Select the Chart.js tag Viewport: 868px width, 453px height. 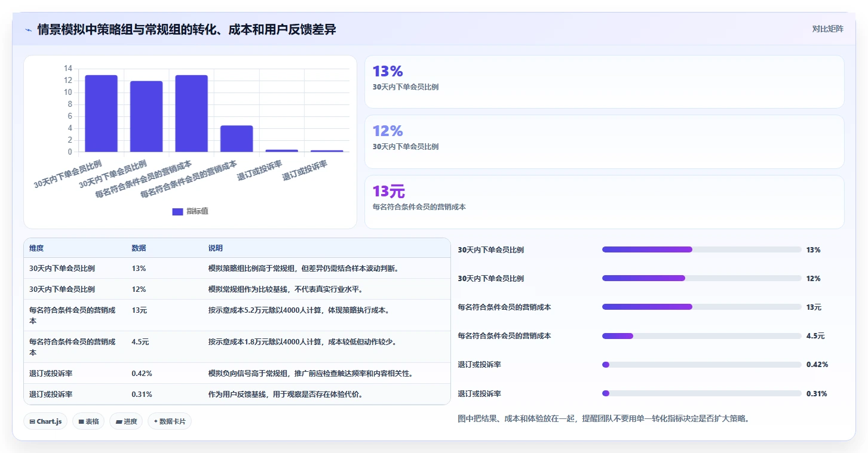[46, 421]
